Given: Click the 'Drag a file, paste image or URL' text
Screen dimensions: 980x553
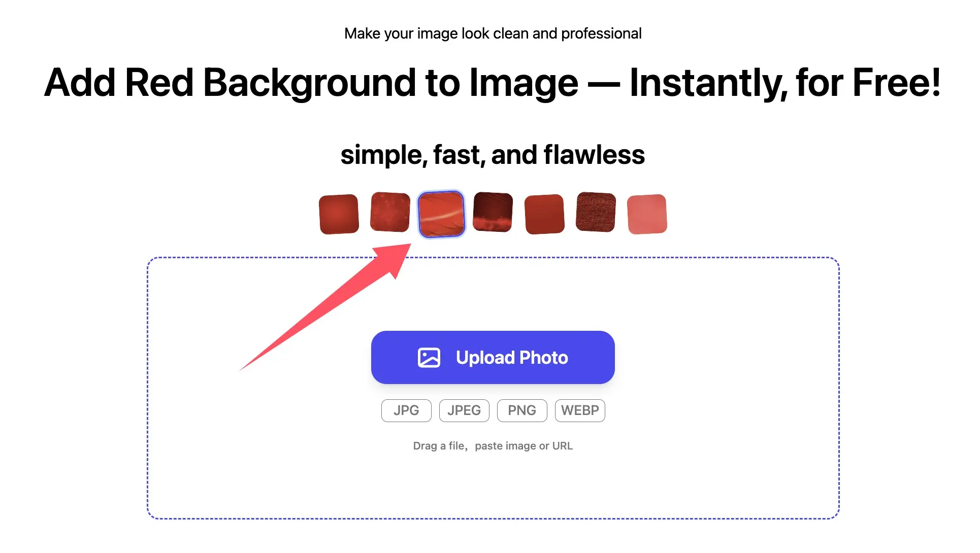Looking at the screenshot, I should click(x=440, y=446).
